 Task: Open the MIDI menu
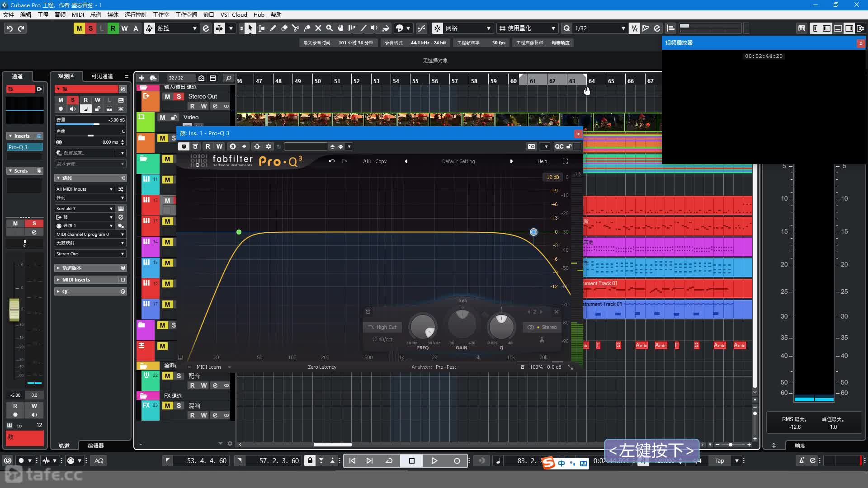click(x=78, y=14)
